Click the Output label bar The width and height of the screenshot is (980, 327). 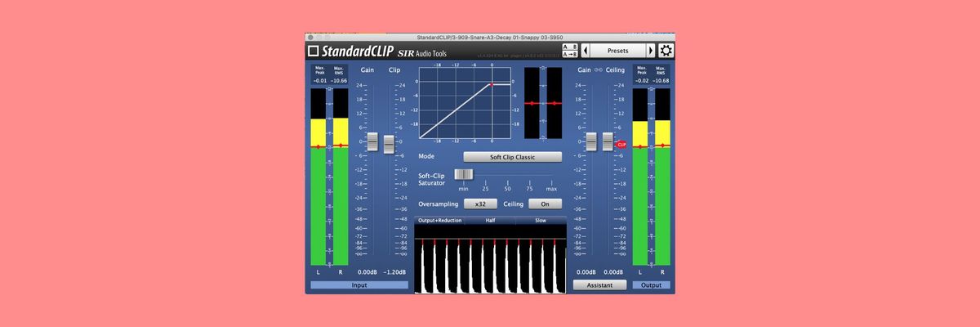652,285
